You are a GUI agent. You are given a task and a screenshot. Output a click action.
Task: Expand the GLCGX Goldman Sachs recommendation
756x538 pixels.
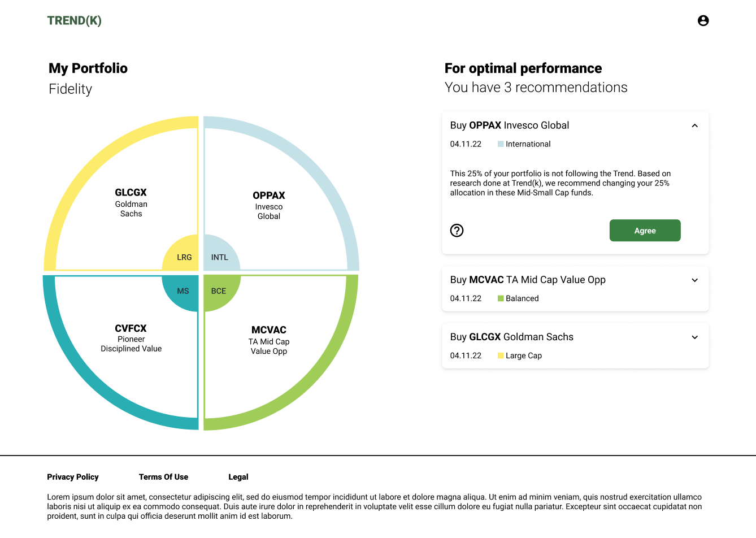point(694,337)
